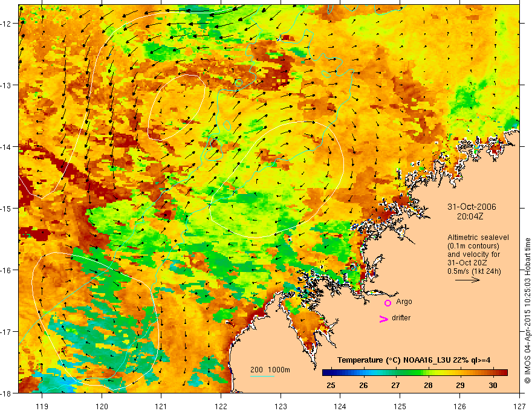Viewport: 532px width, 411px height.
Task: Click longitude axis label 123
Action: coord(281,406)
